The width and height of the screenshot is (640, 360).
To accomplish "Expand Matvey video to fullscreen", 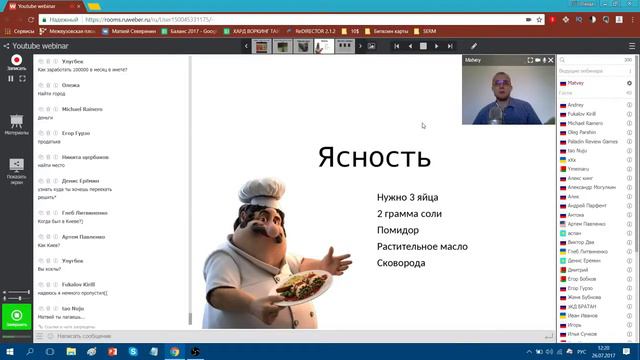I will pos(530,60).
